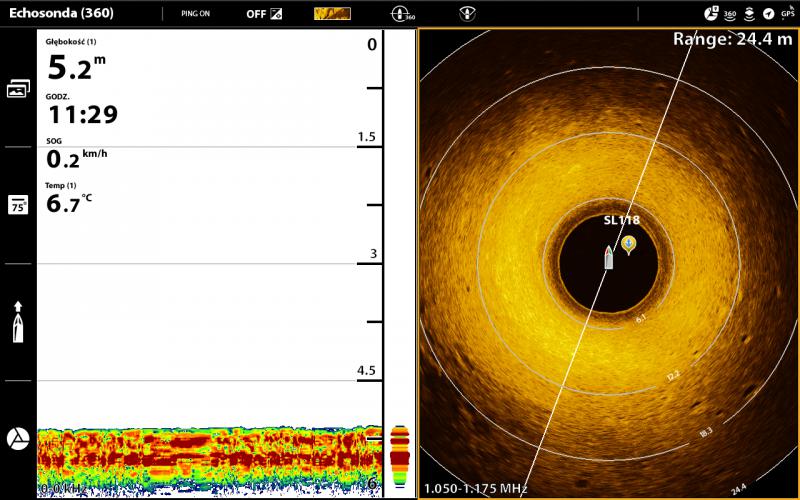Select the boat position icon in sidebar
Viewport: 800px width, 500px height.
[x=18, y=322]
